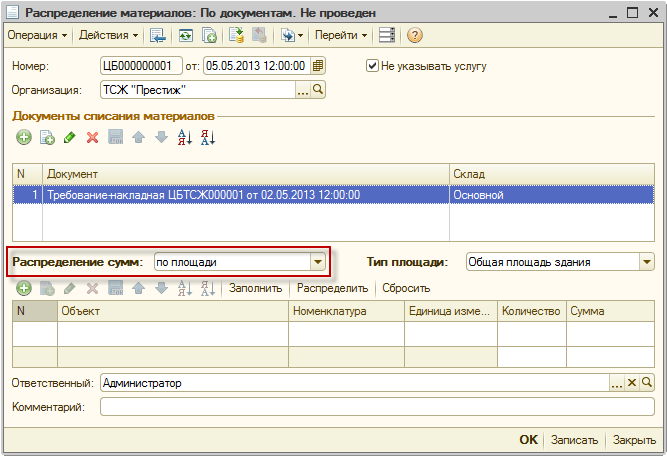
Task: Toggle the 'Не указывать услугу' checkbox
Action: [x=373, y=66]
